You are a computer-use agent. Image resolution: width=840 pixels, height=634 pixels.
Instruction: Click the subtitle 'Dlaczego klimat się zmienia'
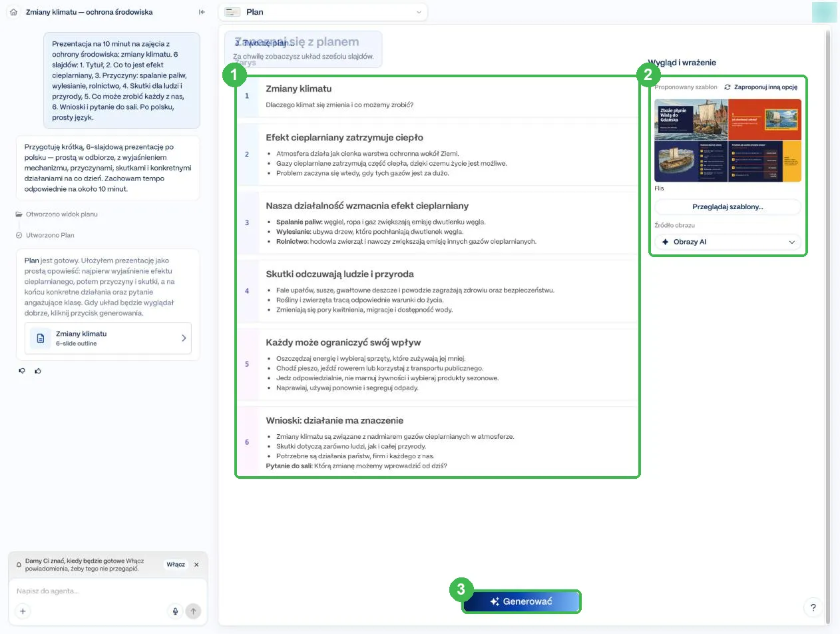(339, 105)
